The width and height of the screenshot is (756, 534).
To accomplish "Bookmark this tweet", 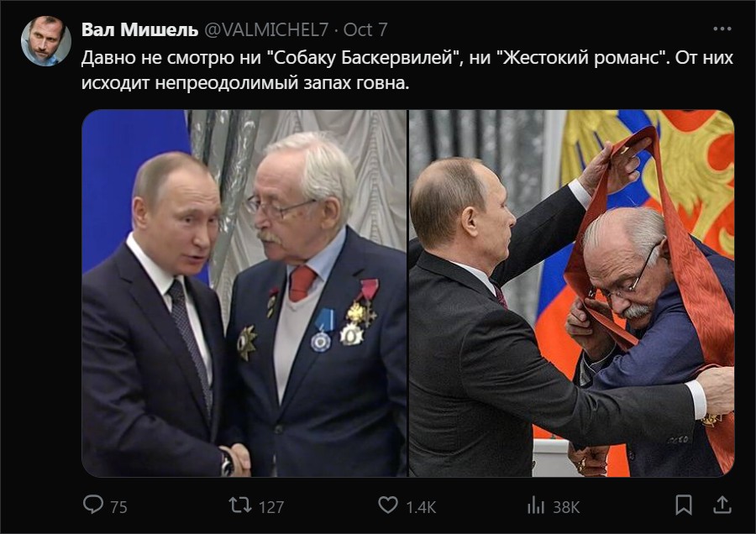I will [684, 505].
